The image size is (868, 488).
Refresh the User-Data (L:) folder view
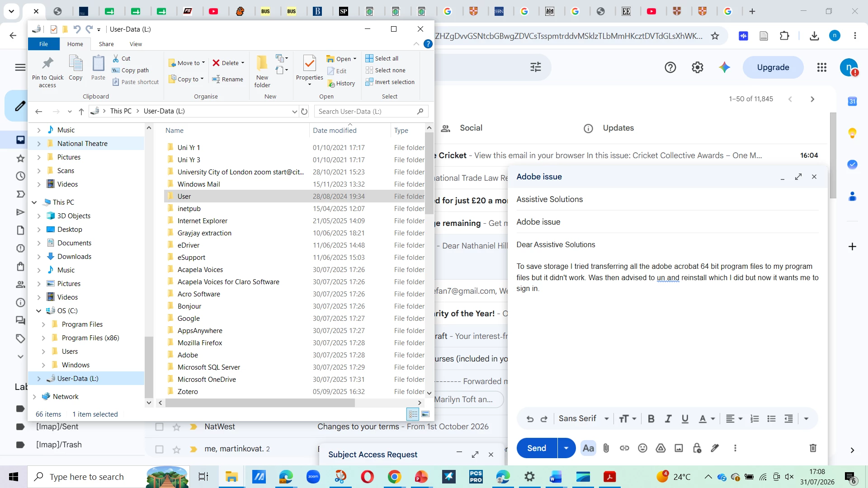(x=304, y=111)
